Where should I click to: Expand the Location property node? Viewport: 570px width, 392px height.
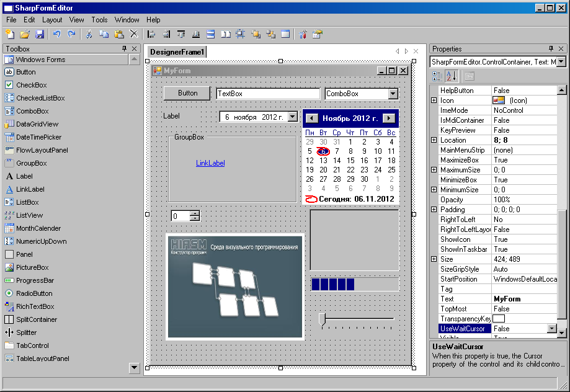(x=434, y=140)
